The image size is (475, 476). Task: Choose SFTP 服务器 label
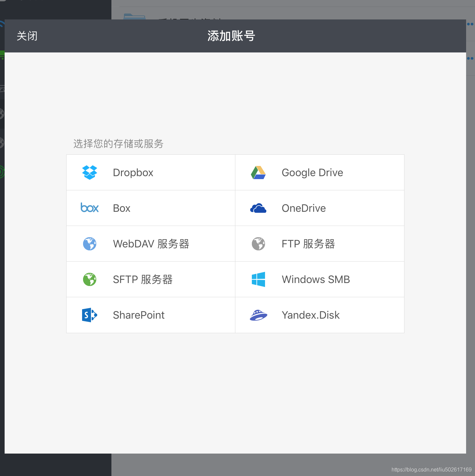(x=143, y=279)
